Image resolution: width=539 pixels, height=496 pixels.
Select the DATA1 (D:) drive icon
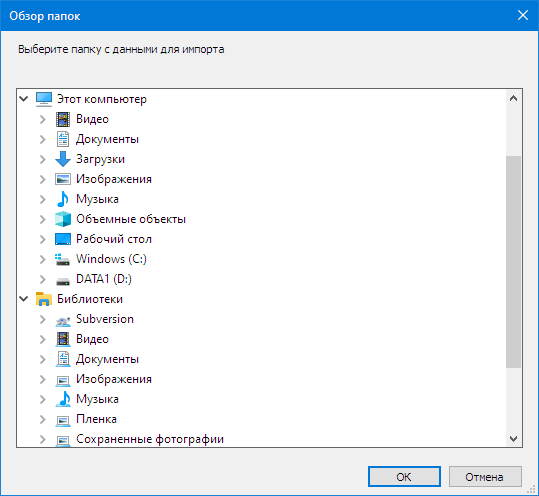(63, 282)
